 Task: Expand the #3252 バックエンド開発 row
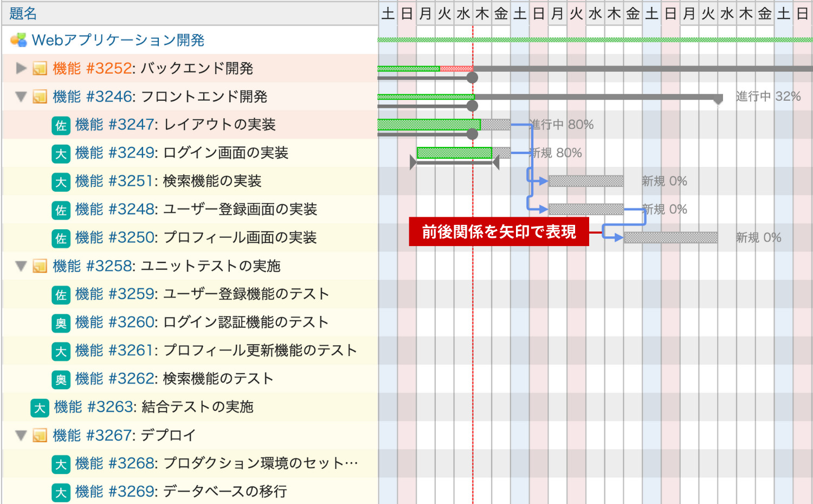tap(21, 68)
